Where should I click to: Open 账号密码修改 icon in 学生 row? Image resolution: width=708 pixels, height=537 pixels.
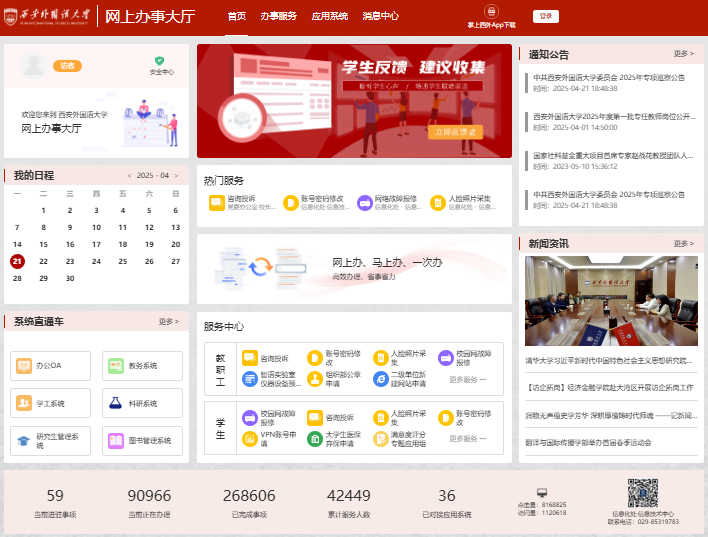point(446,418)
